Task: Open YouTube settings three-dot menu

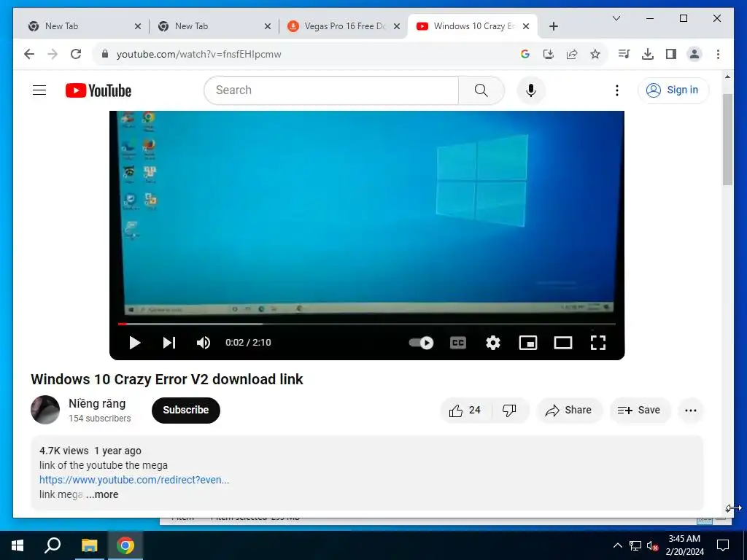Action: tap(617, 90)
